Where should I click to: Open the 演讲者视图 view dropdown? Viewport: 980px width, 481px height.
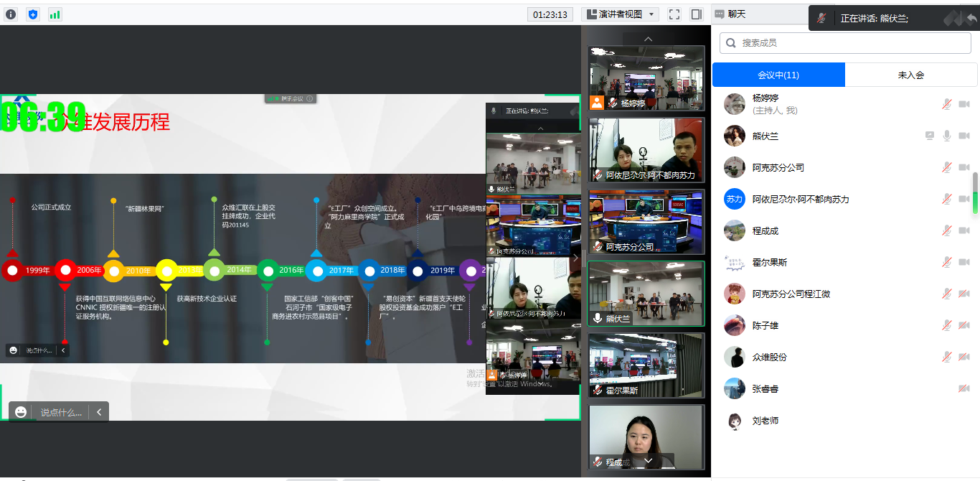click(x=621, y=14)
